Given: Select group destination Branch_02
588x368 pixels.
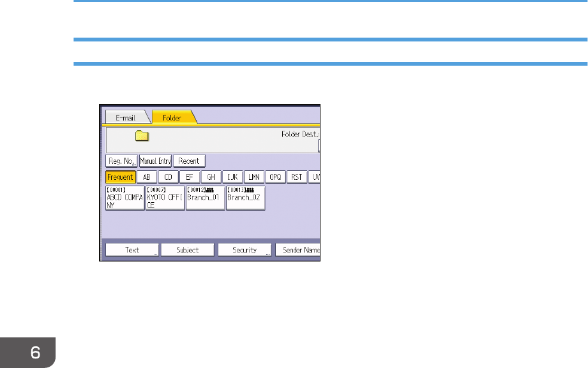Looking at the screenshot, I should [x=245, y=198].
